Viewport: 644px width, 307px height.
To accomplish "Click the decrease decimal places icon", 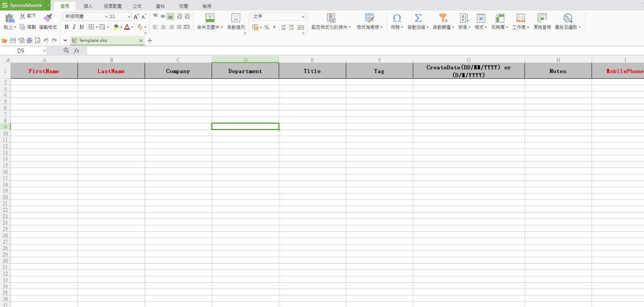I will tap(291, 27).
